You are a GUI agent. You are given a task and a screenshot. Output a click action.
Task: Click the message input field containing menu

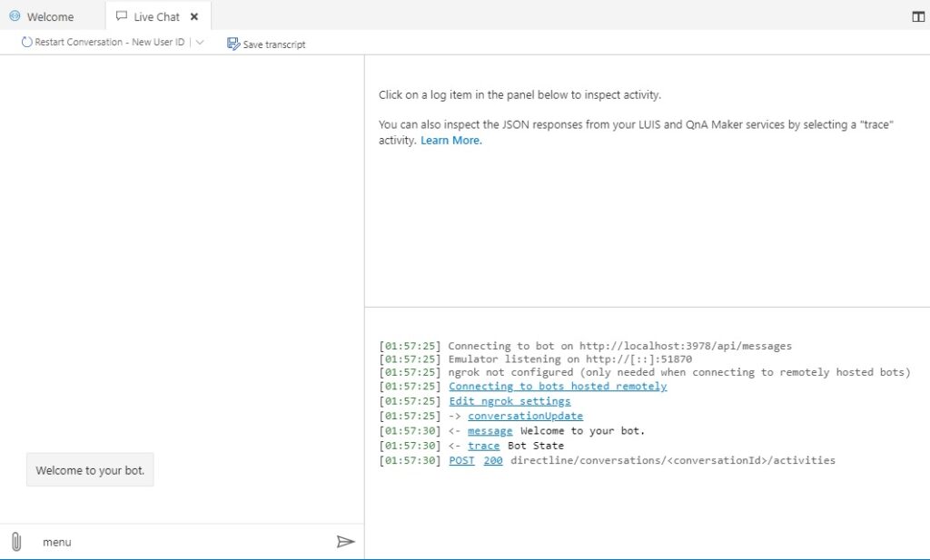tap(182, 542)
